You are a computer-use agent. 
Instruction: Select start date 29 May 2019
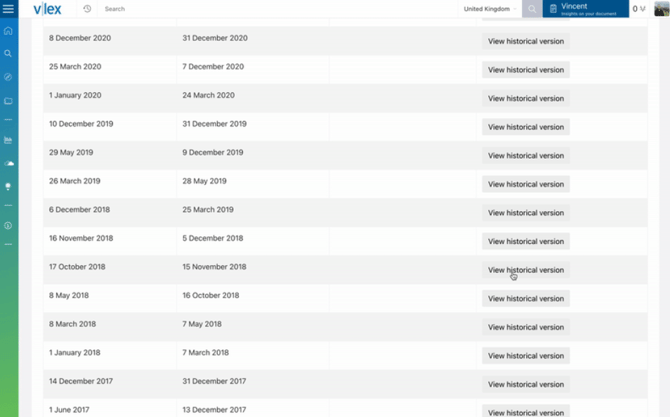click(x=71, y=153)
